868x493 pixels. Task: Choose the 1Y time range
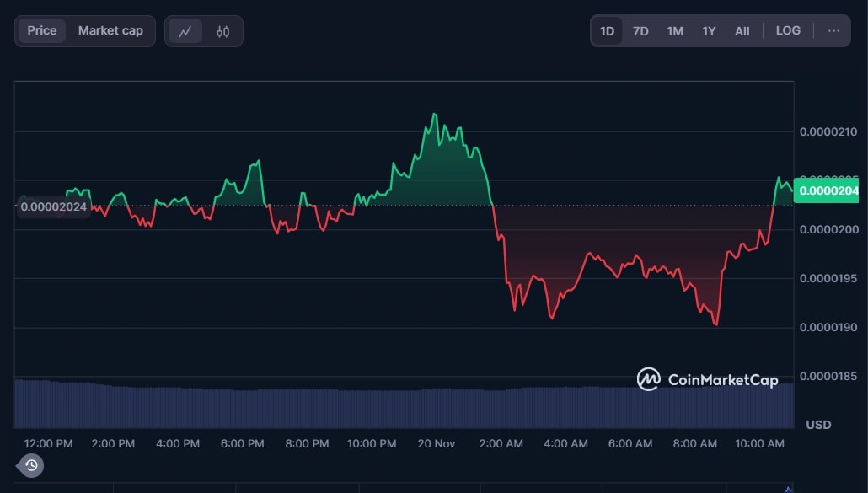pos(709,31)
